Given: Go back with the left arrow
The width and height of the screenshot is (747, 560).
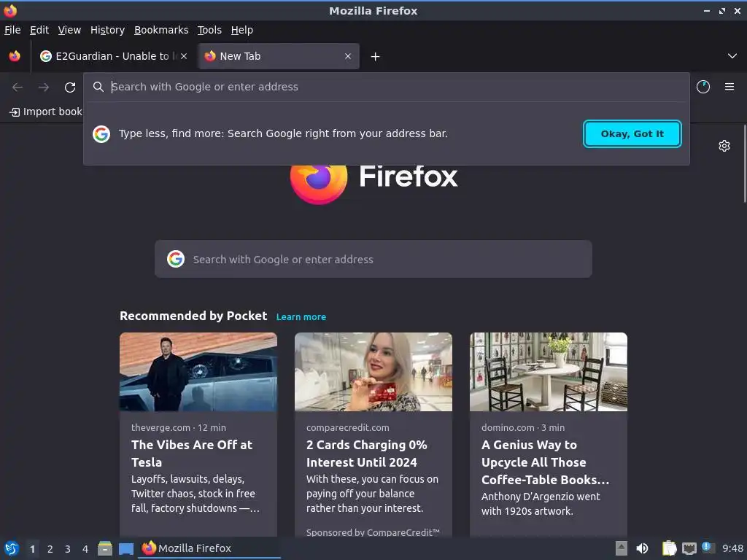Looking at the screenshot, I should tap(18, 87).
